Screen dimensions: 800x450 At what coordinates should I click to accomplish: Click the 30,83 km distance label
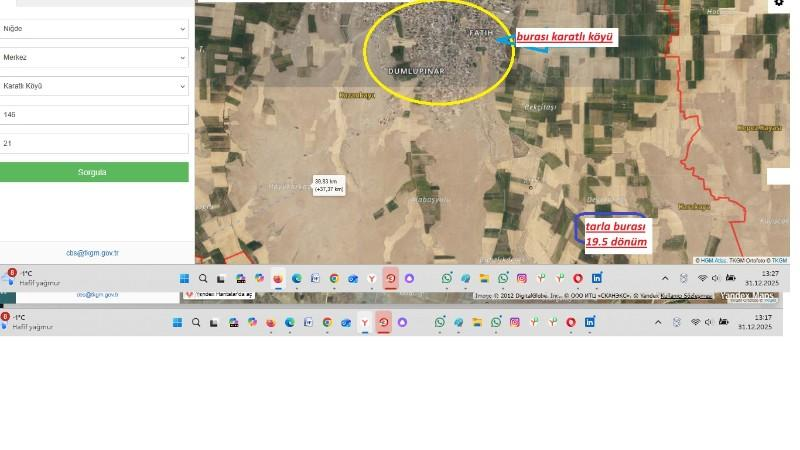pyautogui.click(x=329, y=185)
